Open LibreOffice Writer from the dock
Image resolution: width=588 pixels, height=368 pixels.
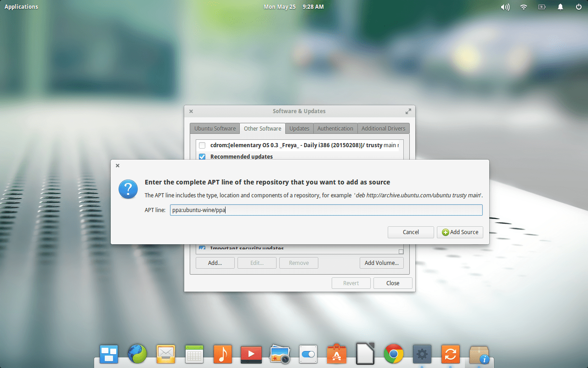tap(365, 354)
